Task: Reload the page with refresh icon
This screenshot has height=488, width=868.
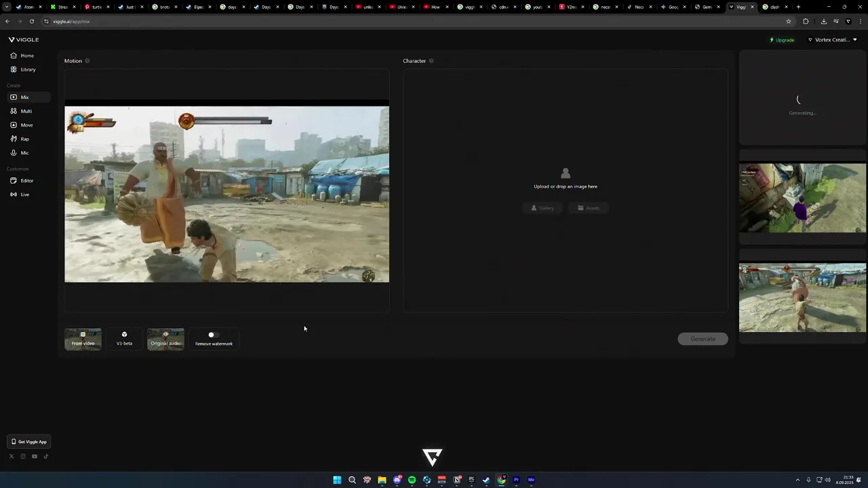Action: (32, 21)
